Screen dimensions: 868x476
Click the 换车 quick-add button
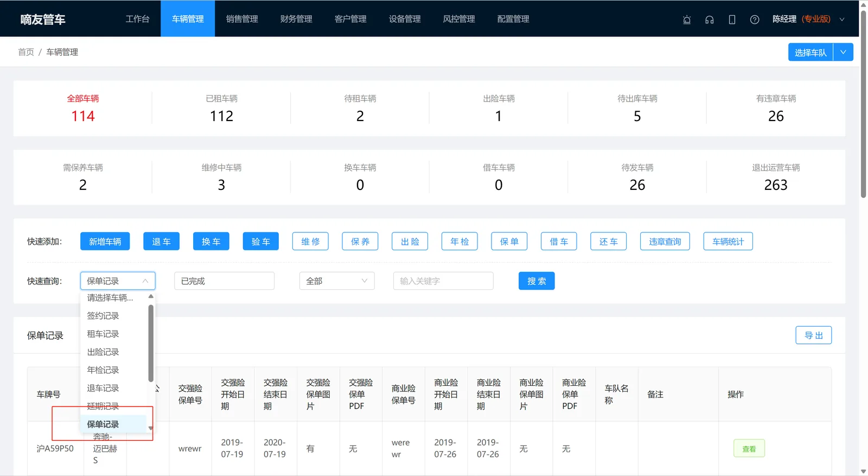[x=211, y=242]
